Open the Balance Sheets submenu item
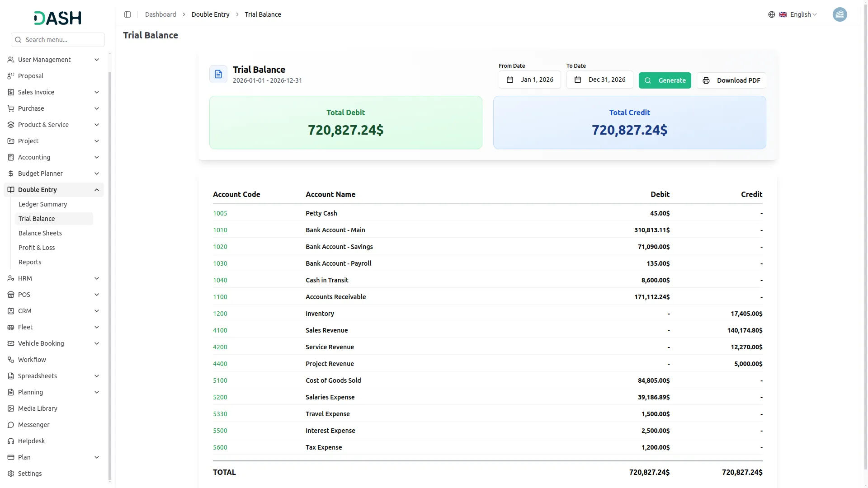This screenshot has width=868, height=488. coord(40,233)
